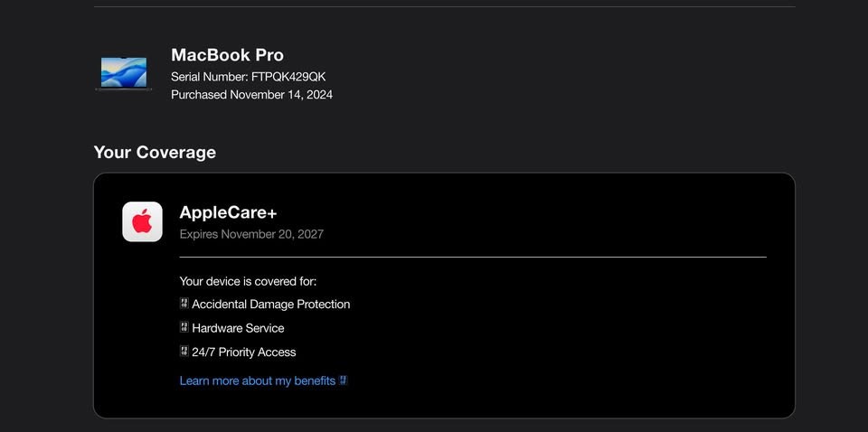Click the icon beside Hardware Service
The image size is (868, 432).
point(184,327)
